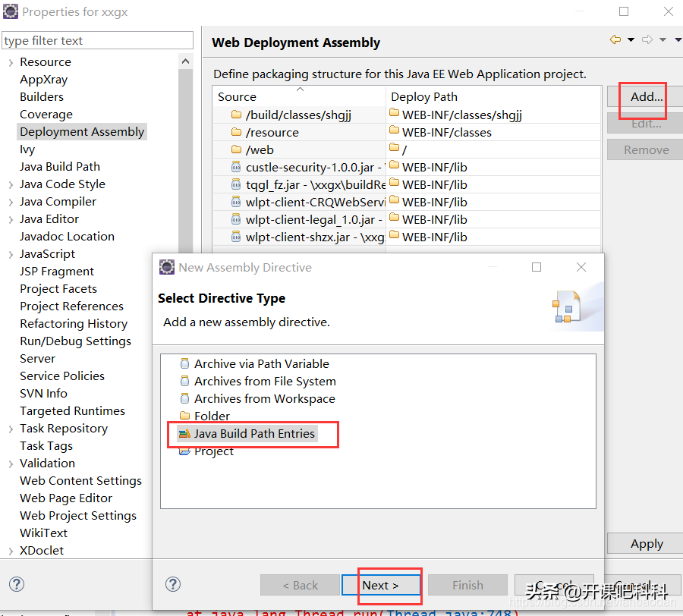Expand the Java Compiler node
The image size is (683, 616).
(11, 203)
